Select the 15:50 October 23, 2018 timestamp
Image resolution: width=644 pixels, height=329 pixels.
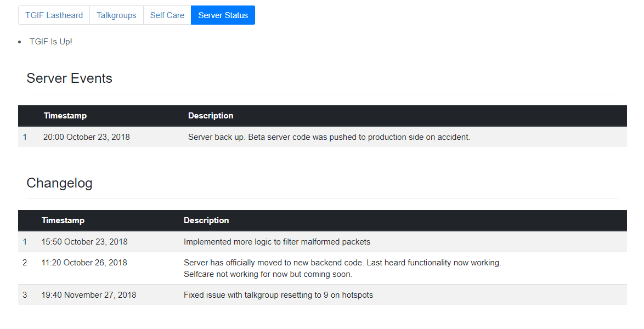[84, 242]
